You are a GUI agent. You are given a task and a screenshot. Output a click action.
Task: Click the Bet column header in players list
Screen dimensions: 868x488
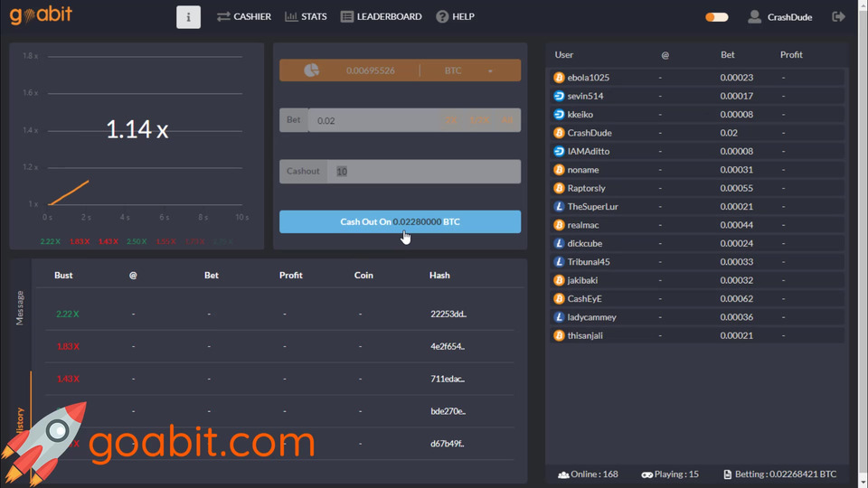point(727,55)
